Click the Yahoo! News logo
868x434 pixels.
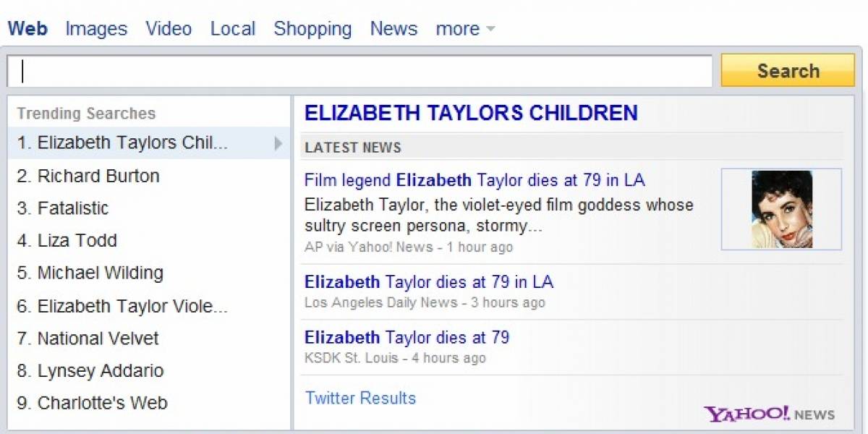(x=769, y=414)
